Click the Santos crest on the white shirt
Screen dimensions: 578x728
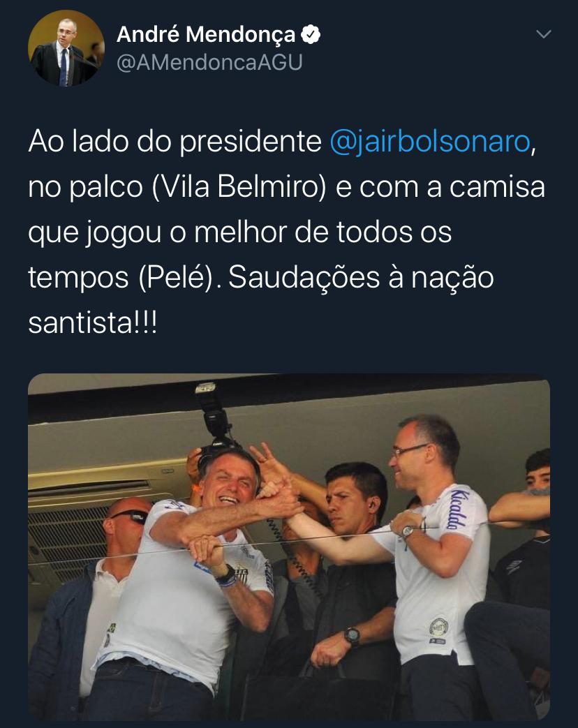438,627
